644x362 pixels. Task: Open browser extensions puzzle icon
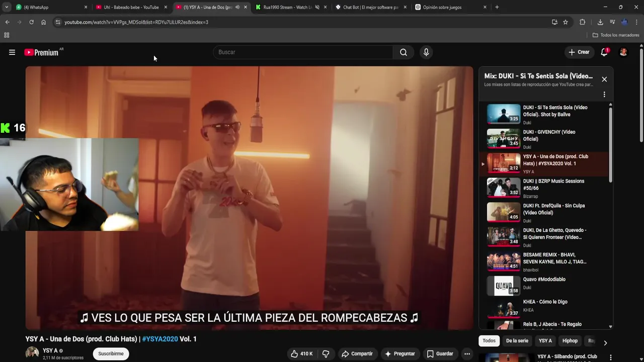point(583,22)
